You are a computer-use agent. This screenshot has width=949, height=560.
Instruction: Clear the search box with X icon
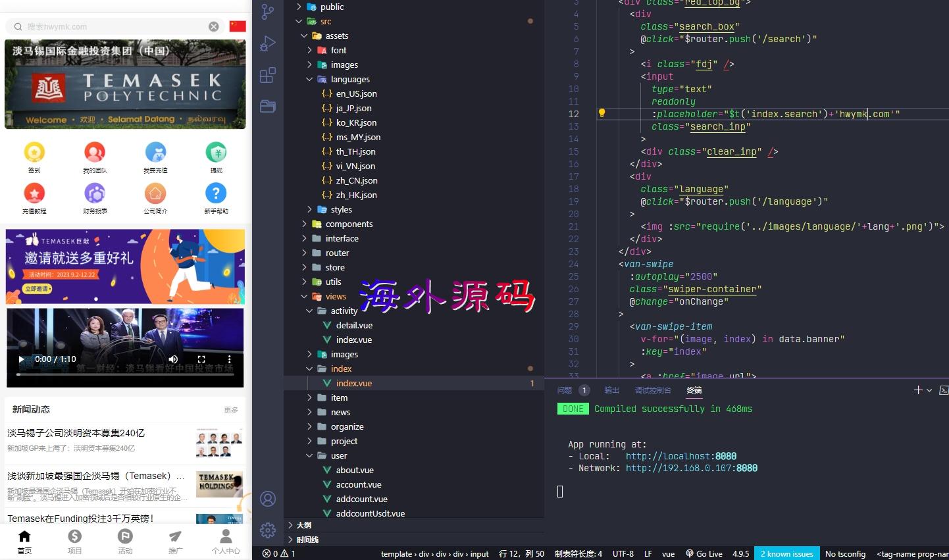click(214, 26)
